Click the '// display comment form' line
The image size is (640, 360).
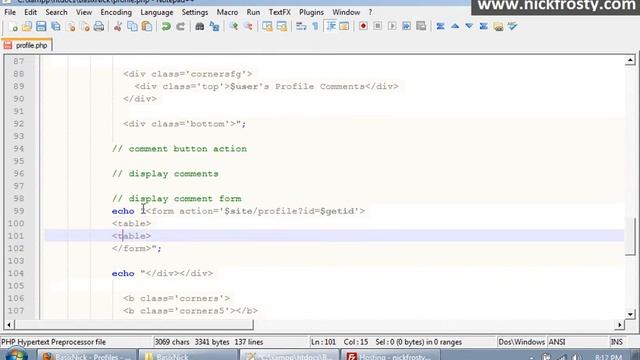point(176,199)
